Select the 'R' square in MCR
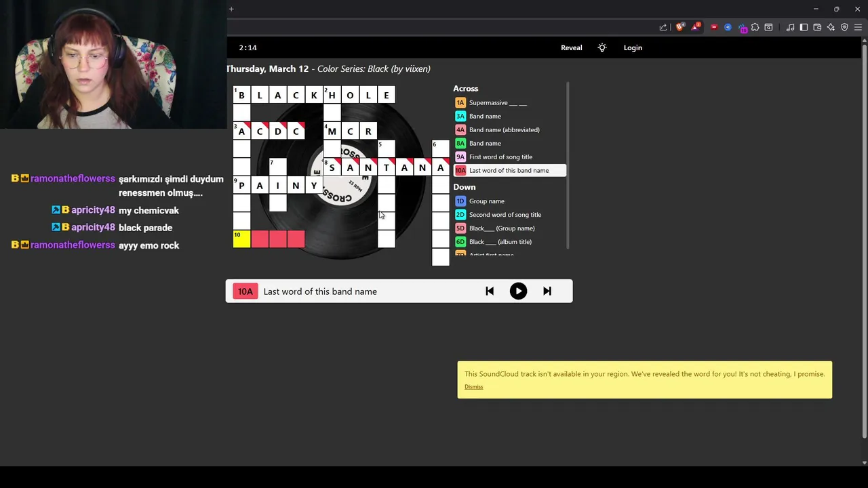The image size is (868, 488). [368, 131]
